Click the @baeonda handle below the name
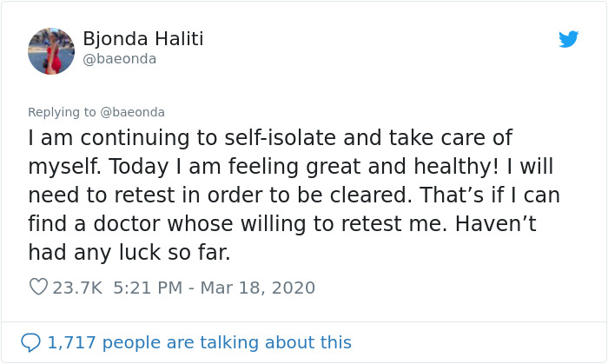The height and width of the screenshot is (364, 608). pos(120,59)
